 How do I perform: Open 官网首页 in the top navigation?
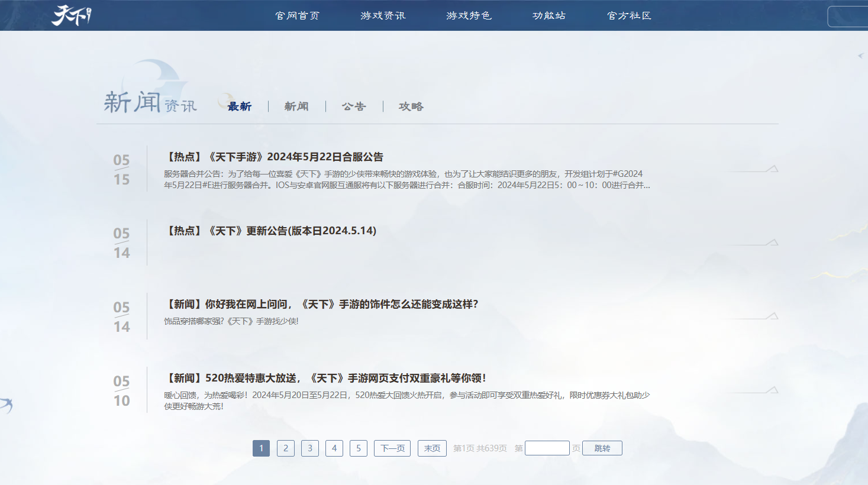click(x=298, y=16)
